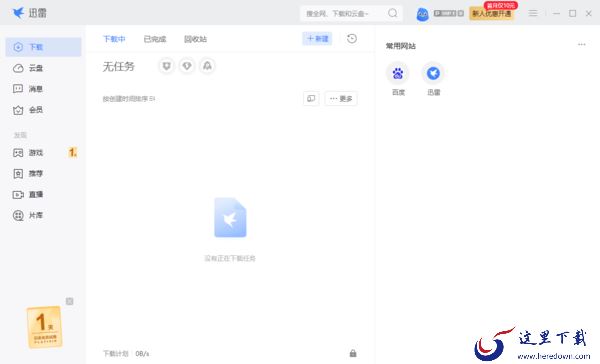Click the golden 1天 membership coupon
This screenshot has height=364, width=600.
point(44,327)
